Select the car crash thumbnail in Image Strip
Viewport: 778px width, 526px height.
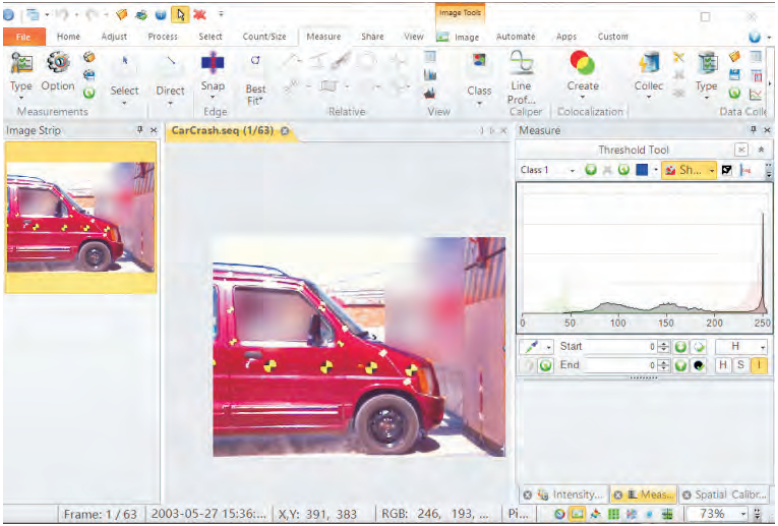(80, 216)
